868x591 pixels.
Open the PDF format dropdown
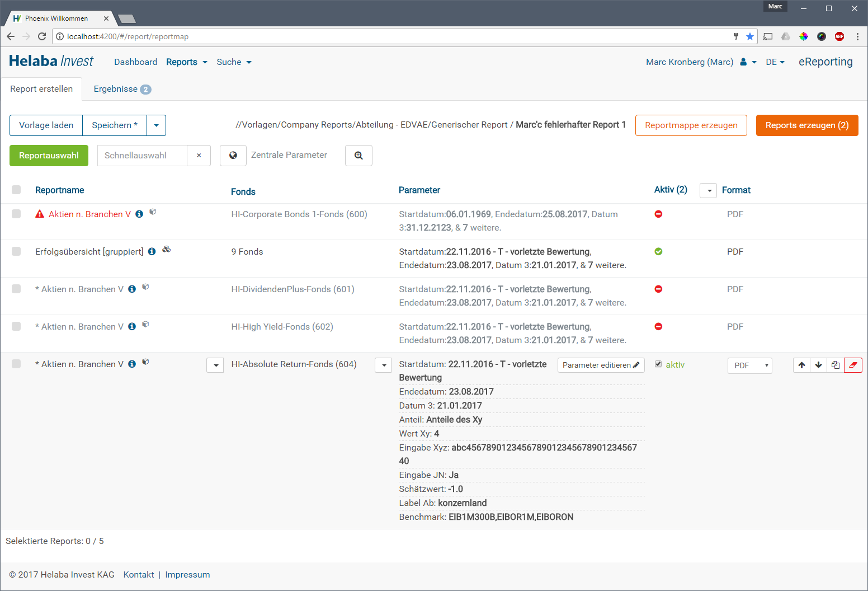(749, 365)
